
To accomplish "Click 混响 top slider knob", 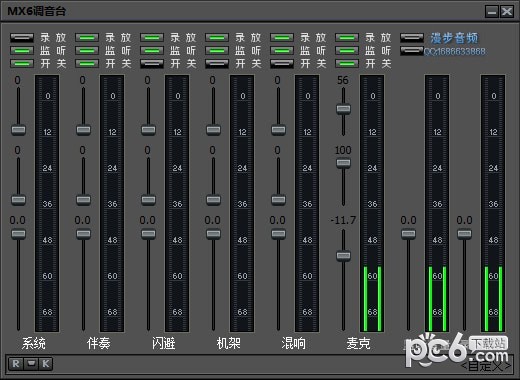I will coord(278,130).
